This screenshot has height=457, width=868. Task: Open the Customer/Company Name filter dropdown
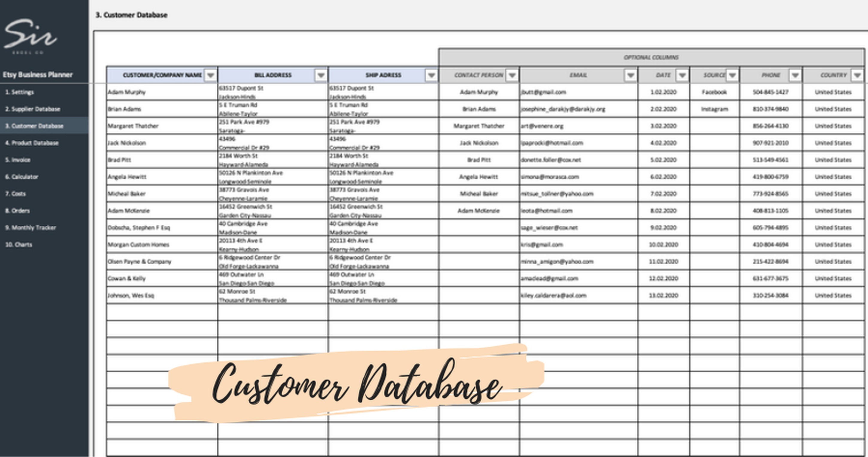pos(210,75)
